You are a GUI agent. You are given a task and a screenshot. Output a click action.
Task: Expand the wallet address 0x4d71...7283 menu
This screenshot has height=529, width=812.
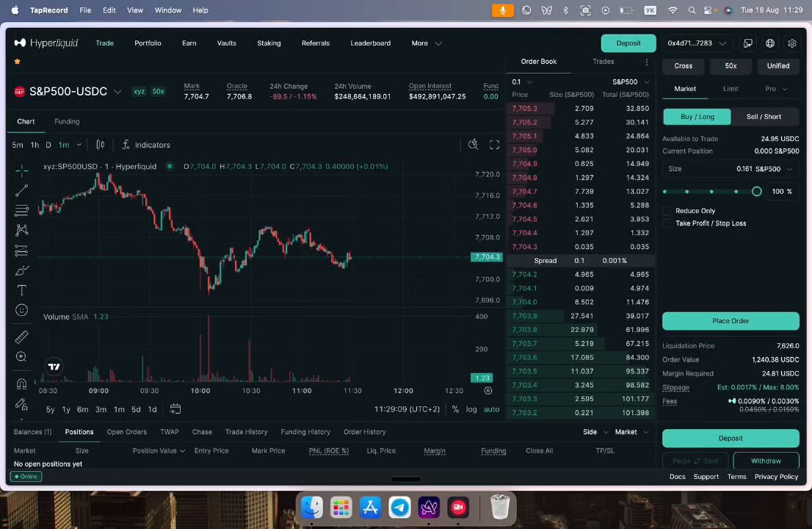point(697,43)
